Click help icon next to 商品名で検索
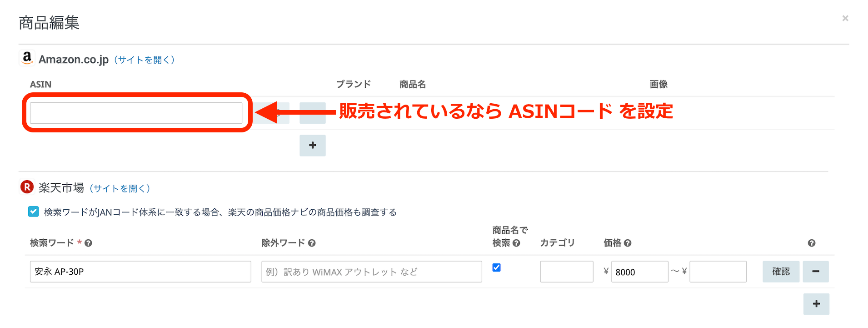Viewport: 868px width, 328px height. 516,243
